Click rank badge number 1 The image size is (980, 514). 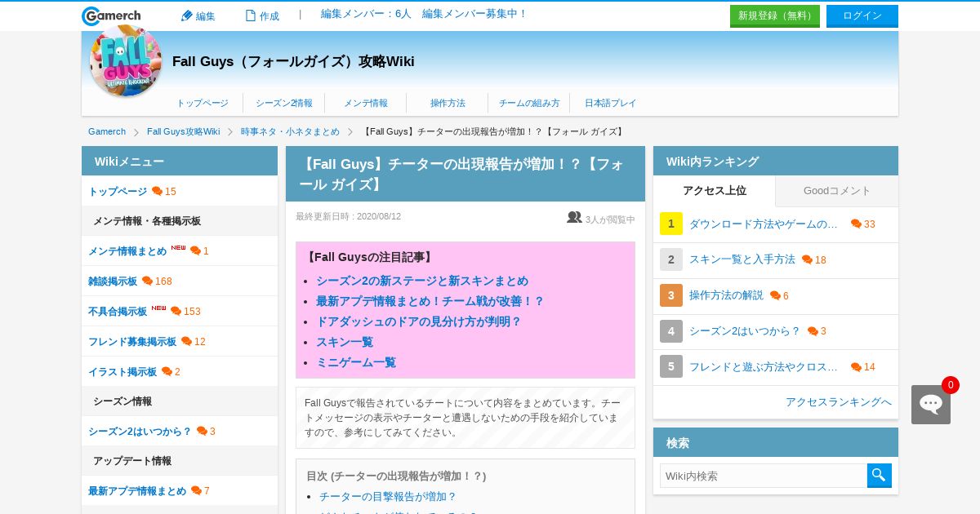click(x=671, y=224)
